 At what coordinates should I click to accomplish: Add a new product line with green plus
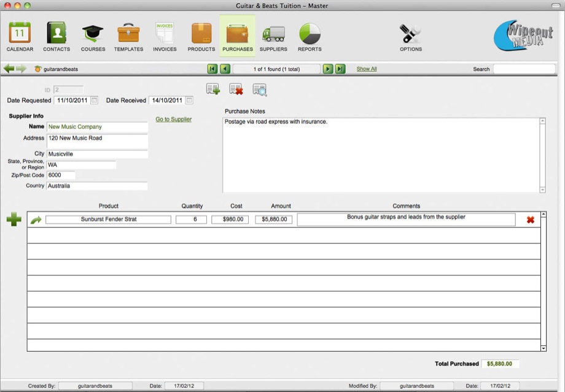14,220
